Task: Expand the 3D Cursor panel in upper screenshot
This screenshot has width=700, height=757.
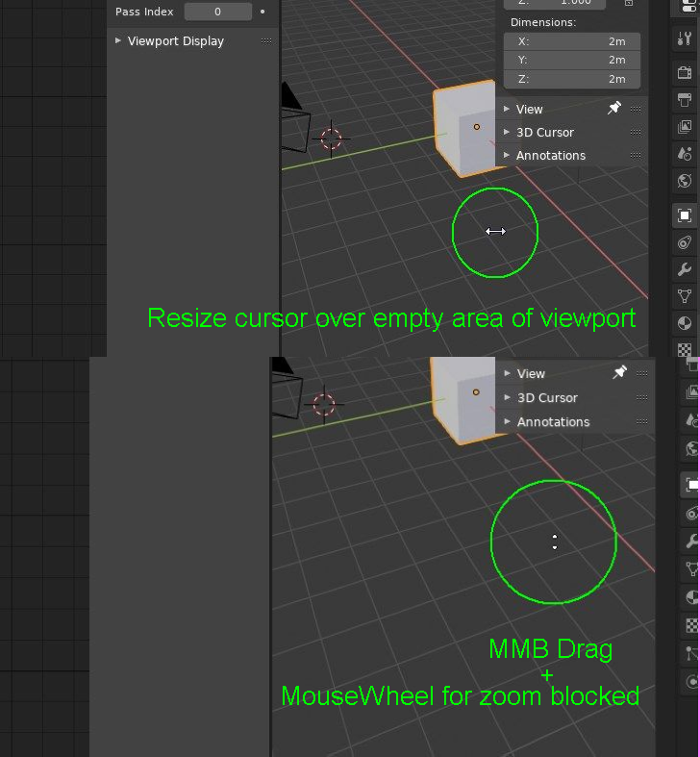Action: [507, 132]
